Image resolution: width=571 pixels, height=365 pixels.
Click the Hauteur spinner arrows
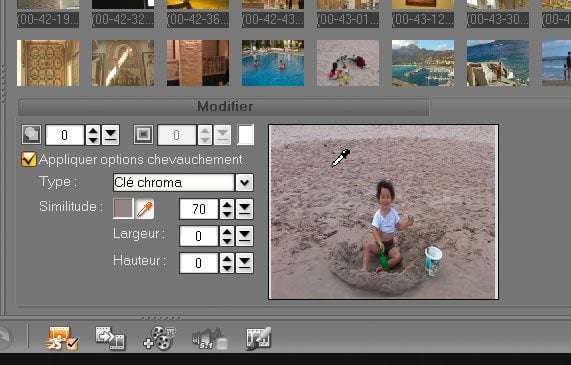point(227,263)
